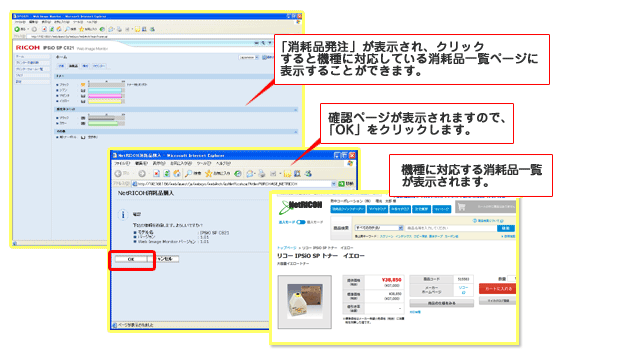
Task: Open Tools menu in NetRICOH IE window
Action: tap(204, 163)
